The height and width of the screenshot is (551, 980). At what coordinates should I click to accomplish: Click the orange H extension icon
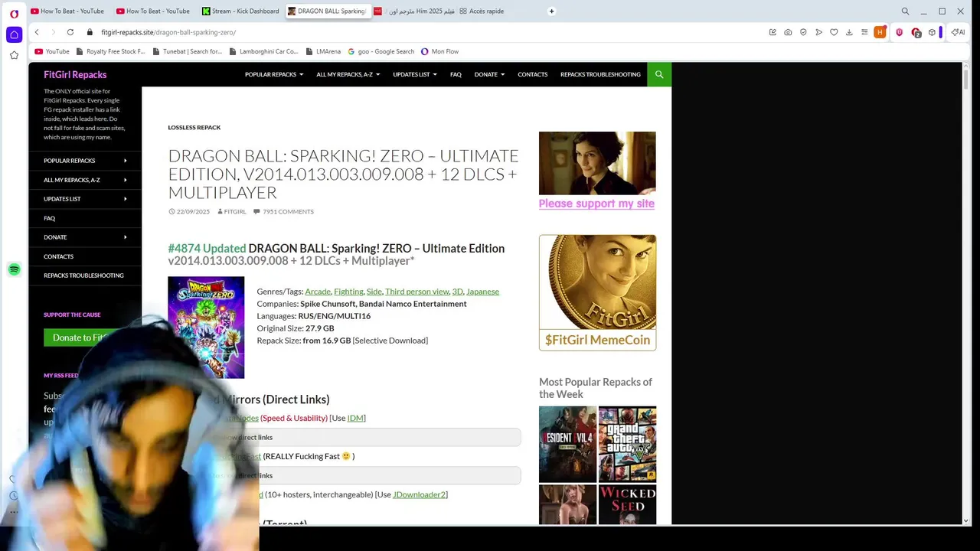[880, 32]
